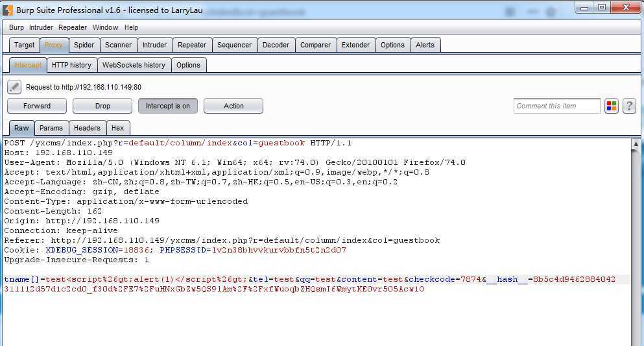Viewport: 644px width, 346px height.
Task: Click the pencil edit icon beside Request
Action: coord(14,87)
